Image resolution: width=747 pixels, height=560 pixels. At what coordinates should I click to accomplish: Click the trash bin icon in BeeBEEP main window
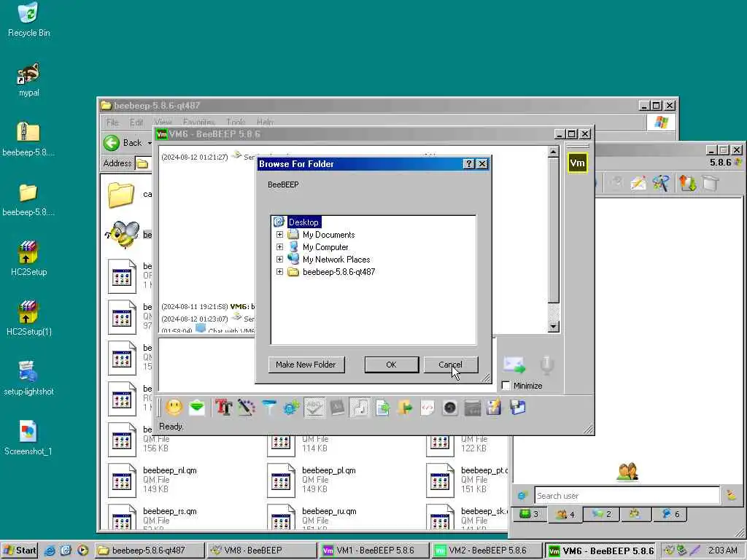[x=711, y=183]
